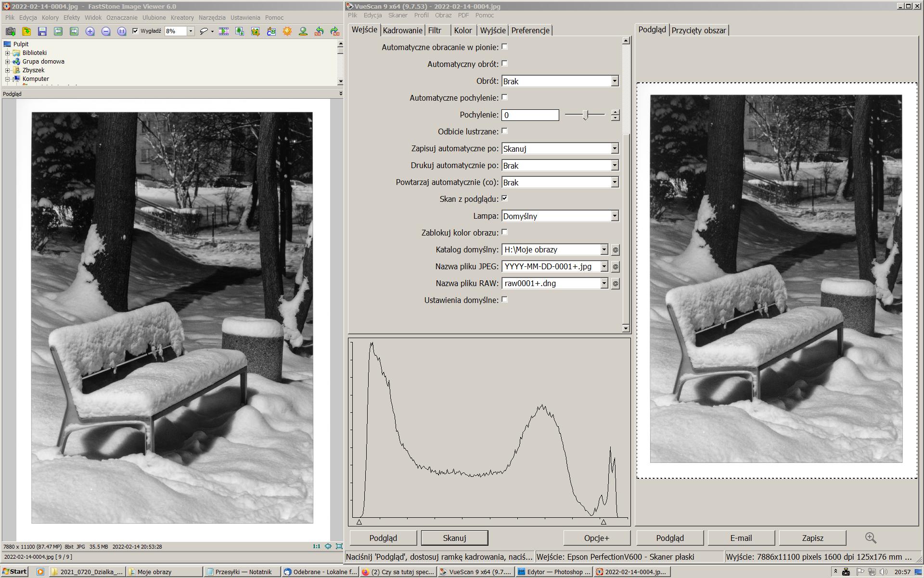Click the save (floppy disk) icon in FastStone

pyautogui.click(x=42, y=31)
